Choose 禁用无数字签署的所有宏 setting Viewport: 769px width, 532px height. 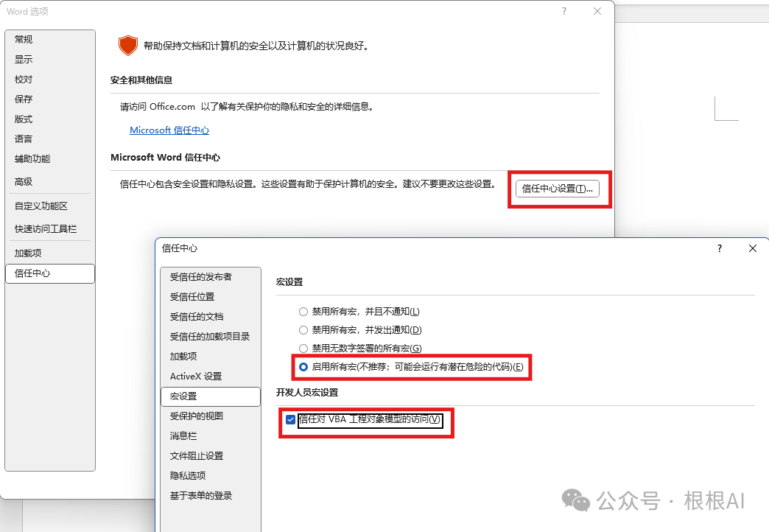(303, 349)
